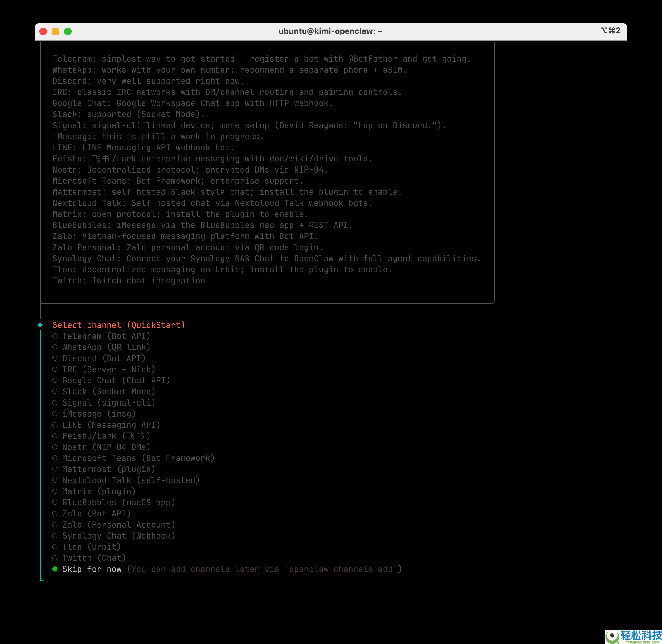Click the Twitch chat integration description line
The width and height of the screenshot is (662, 644).
point(129,281)
